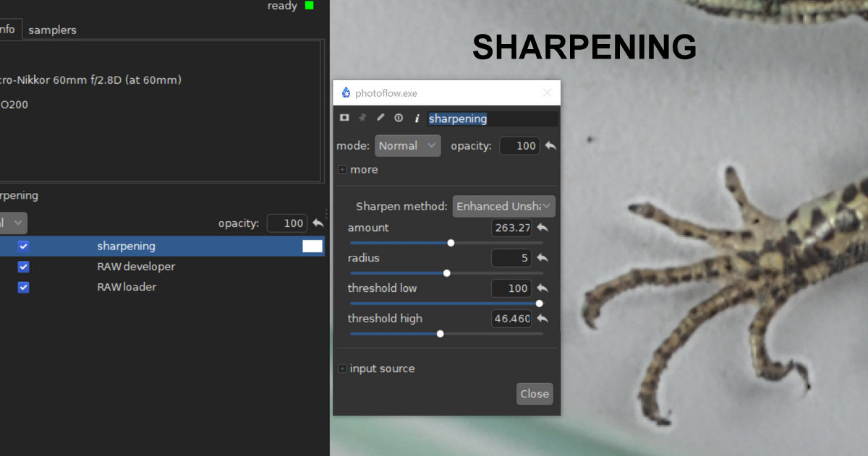Expand the 'more' section
The image size is (868, 456).
pyautogui.click(x=342, y=170)
